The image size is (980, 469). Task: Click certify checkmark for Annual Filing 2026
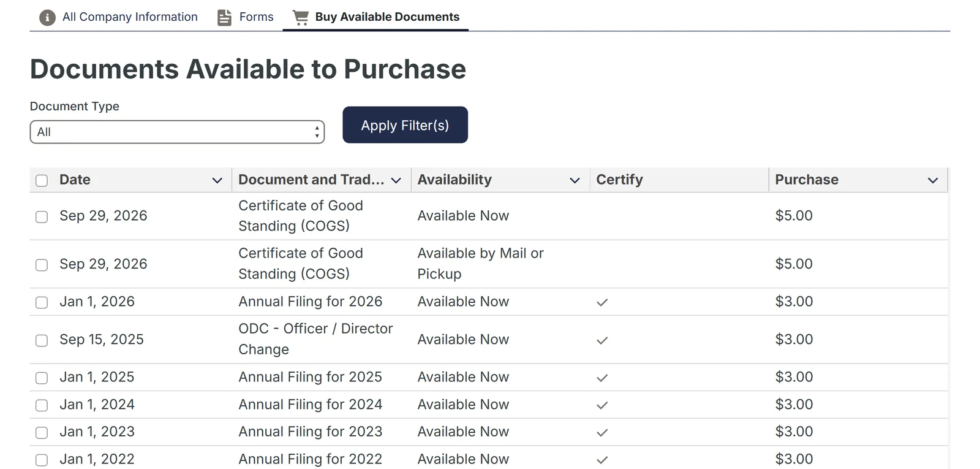602,302
